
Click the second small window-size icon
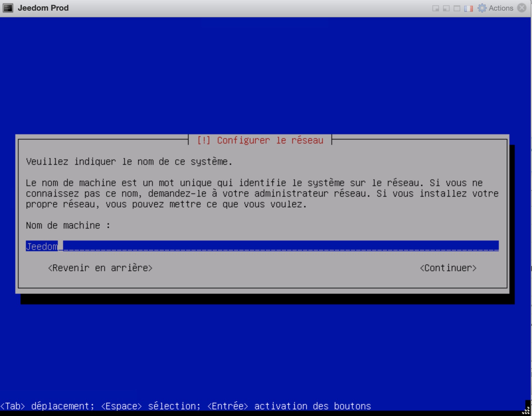[446, 8]
